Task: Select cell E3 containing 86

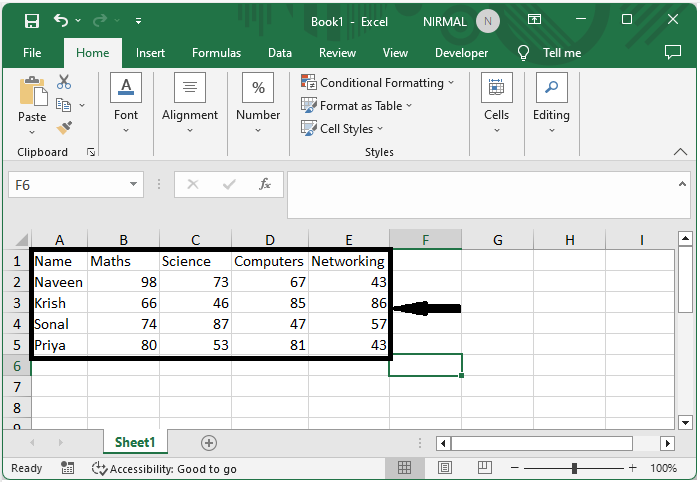Action: 348,303
